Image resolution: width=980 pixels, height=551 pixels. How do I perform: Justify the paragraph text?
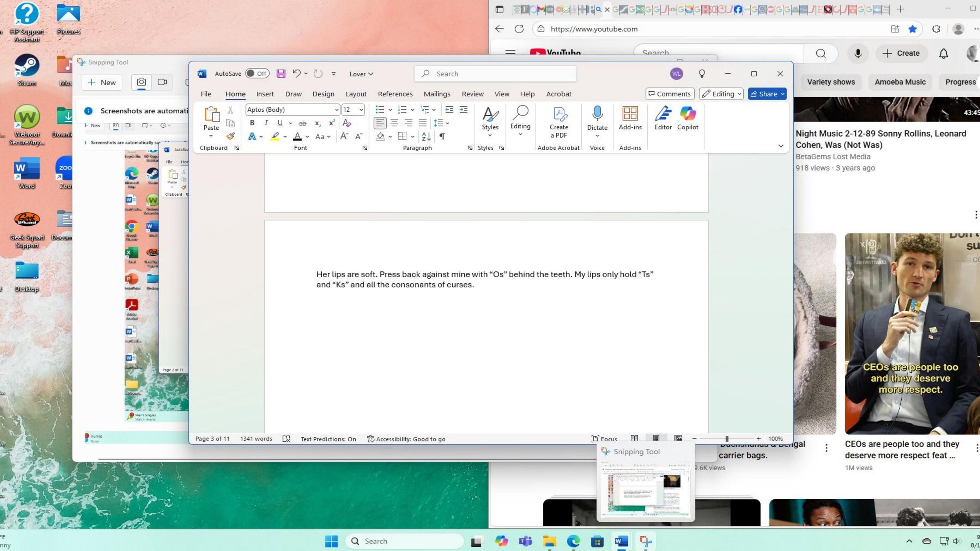point(423,123)
